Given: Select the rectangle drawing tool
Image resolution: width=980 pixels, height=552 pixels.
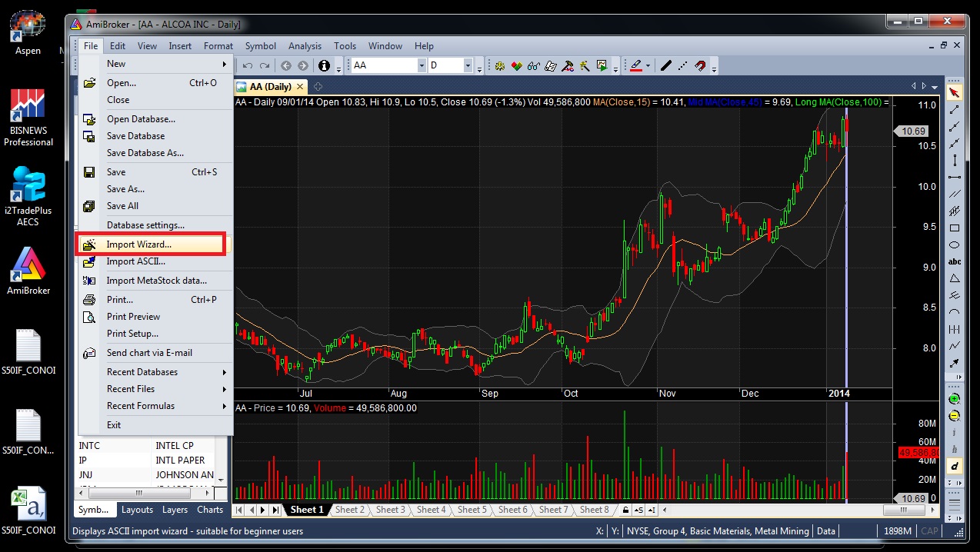Looking at the screenshot, I should pos(955,228).
